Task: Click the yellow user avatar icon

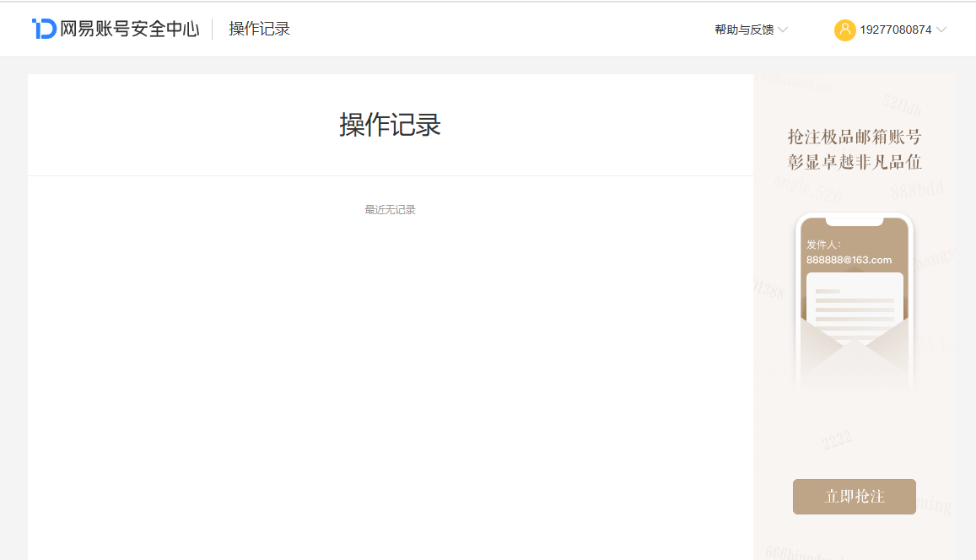Action: click(844, 30)
